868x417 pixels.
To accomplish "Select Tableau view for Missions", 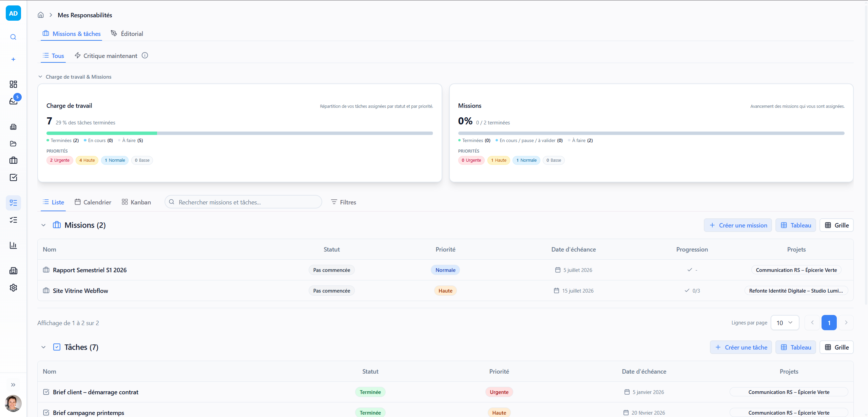I will pyautogui.click(x=796, y=225).
